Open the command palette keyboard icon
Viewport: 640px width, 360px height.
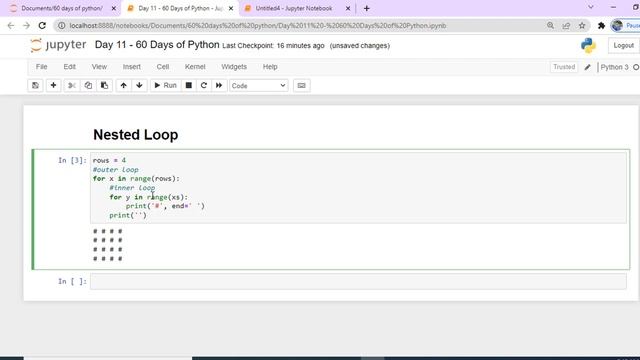click(x=302, y=85)
